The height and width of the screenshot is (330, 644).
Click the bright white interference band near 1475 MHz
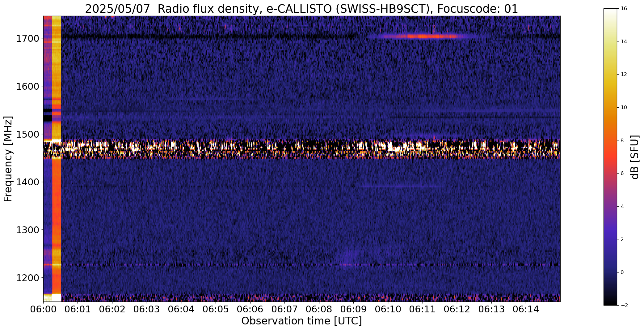[302, 149]
